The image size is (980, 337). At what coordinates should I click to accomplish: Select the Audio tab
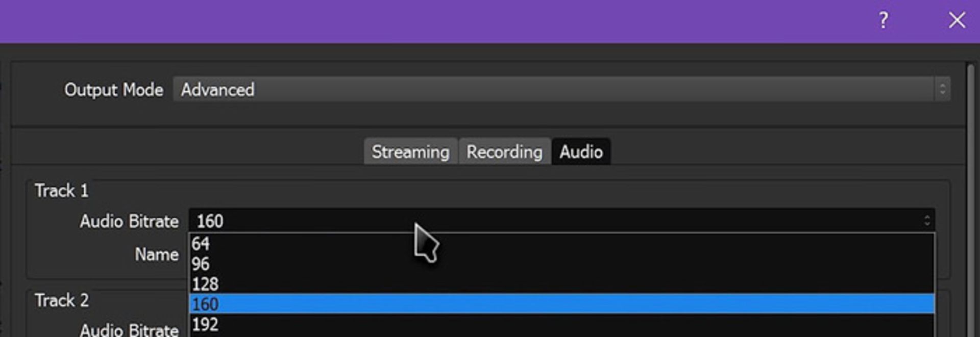(x=581, y=152)
